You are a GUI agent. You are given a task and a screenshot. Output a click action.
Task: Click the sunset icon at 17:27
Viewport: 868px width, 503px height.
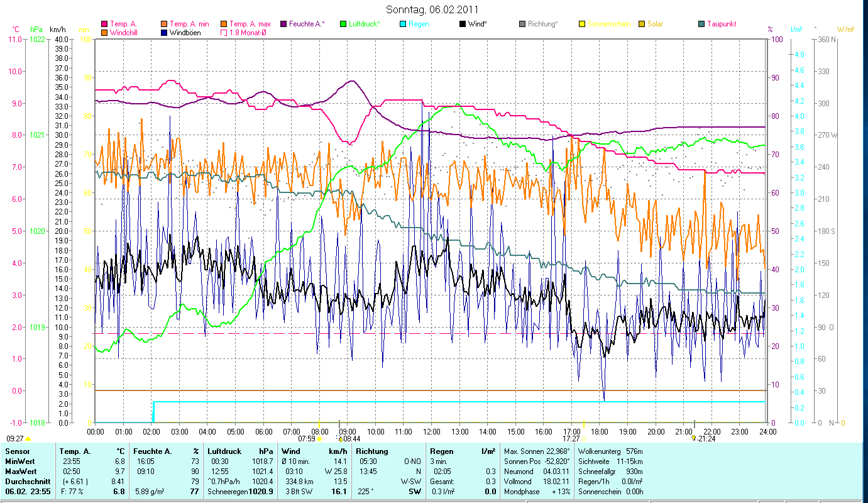click(x=584, y=439)
